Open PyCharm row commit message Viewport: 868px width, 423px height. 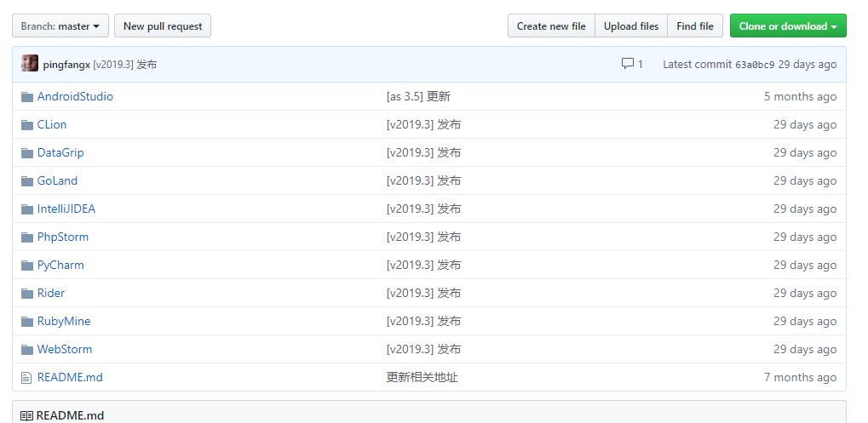[x=423, y=266]
